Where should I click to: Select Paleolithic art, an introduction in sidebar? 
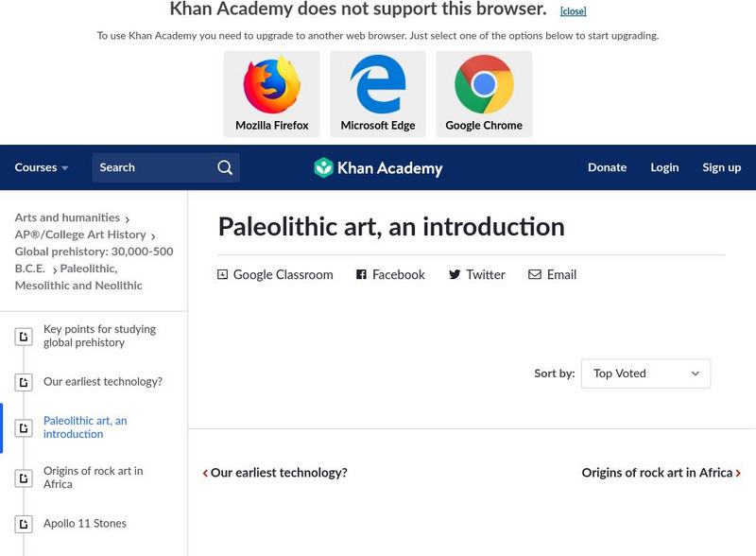85,427
